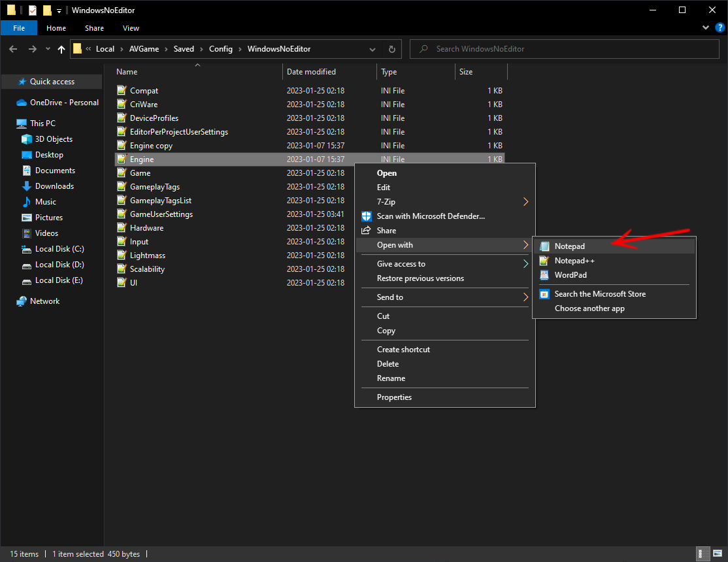Open Downloads in navigation pane
Image resolution: width=728 pixels, height=562 pixels.
coord(48,186)
